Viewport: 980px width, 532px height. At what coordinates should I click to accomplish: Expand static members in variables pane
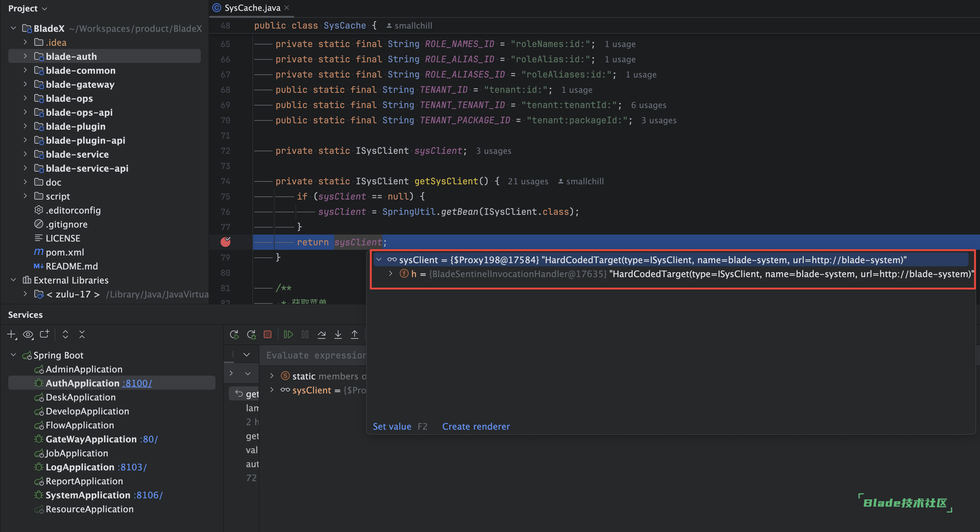pyautogui.click(x=272, y=376)
